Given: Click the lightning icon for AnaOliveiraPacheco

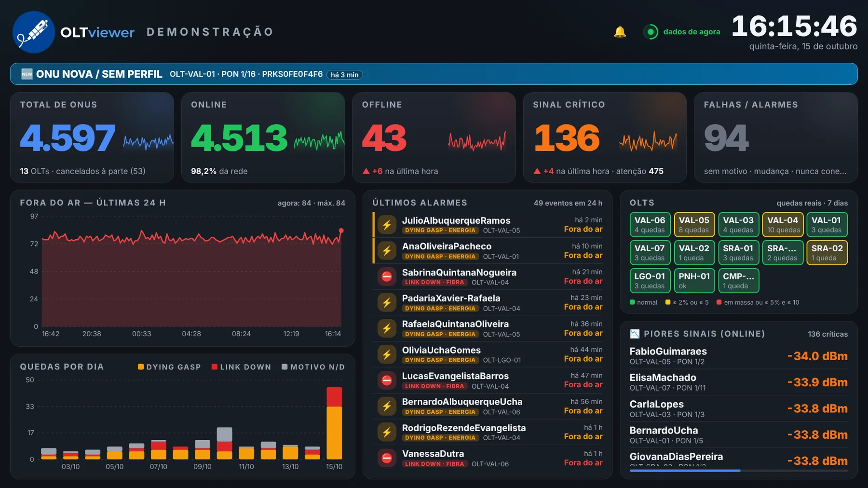Looking at the screenshot, I should point(387,251).
